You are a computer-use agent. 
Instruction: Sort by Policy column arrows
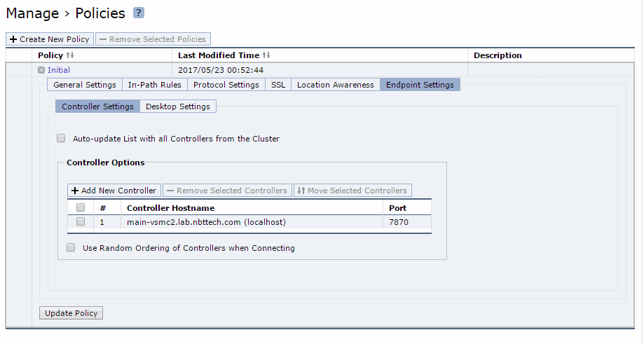[70, 55]
